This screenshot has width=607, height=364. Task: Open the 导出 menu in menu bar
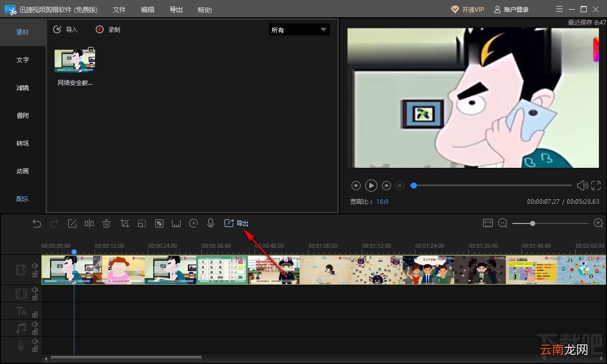[x=176, y=10]
